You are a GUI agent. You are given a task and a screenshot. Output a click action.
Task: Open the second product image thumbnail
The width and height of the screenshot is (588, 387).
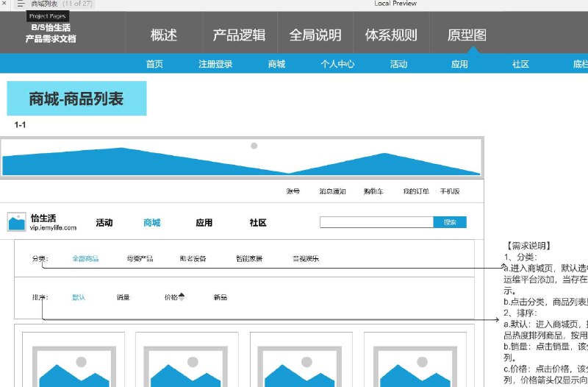pyautogui.click(x=186, y=366)
